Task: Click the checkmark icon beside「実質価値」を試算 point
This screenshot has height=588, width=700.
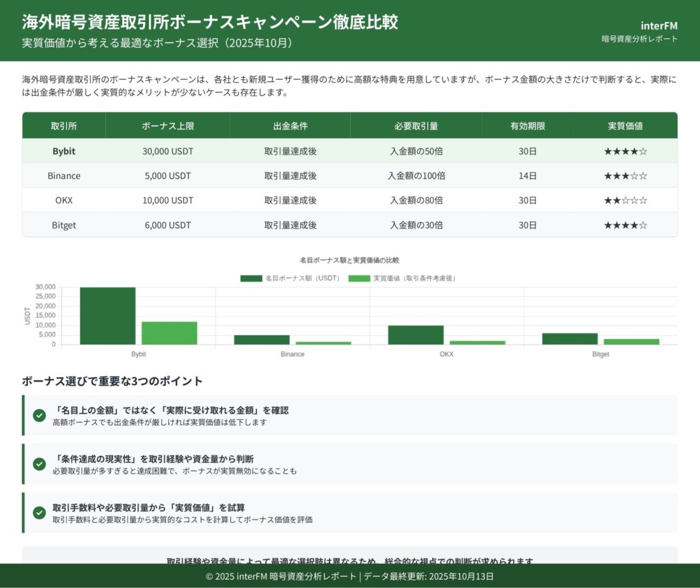Action: tap(39, 512)
